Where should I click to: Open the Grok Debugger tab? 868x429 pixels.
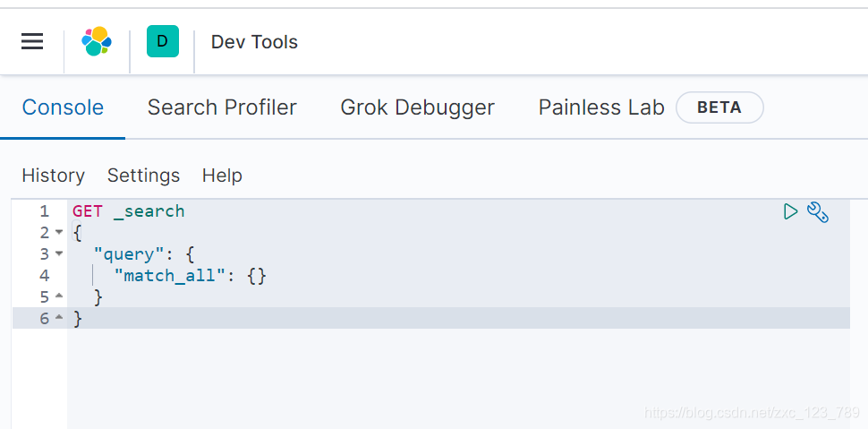(417, 107)
